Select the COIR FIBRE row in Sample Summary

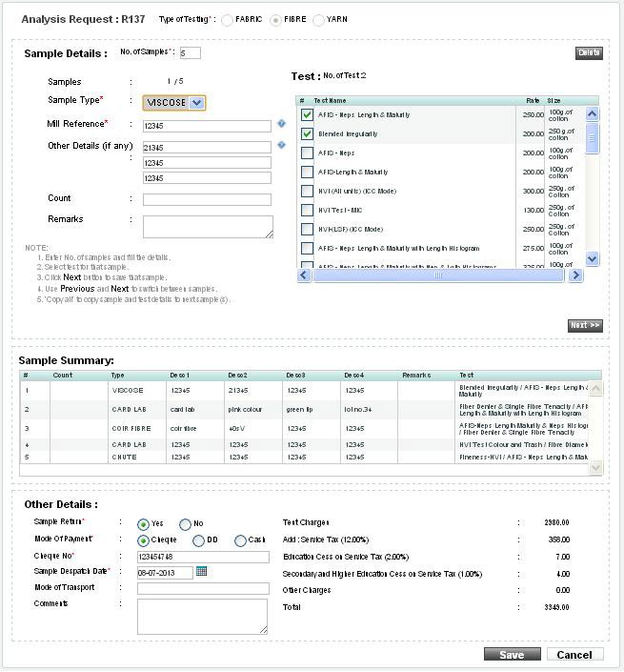coord(304,429)
